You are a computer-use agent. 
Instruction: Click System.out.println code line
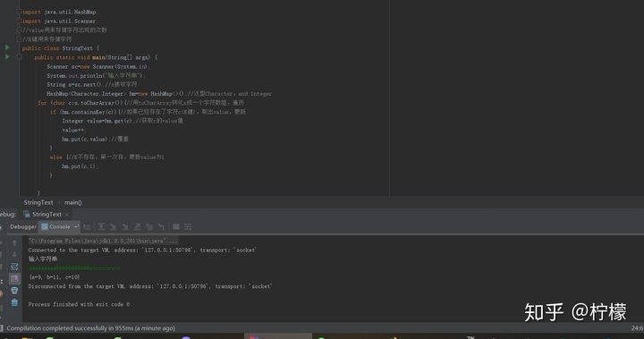pos(96,75)
